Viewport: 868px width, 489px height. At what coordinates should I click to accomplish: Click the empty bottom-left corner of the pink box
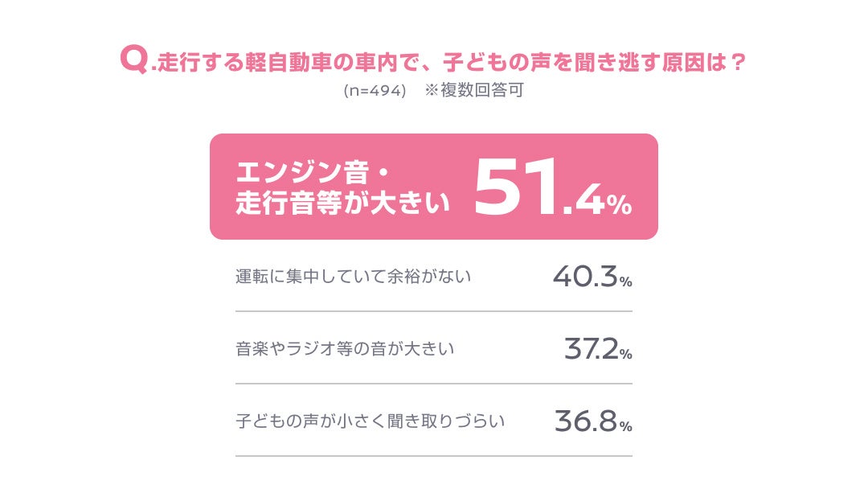pos(221,229)
